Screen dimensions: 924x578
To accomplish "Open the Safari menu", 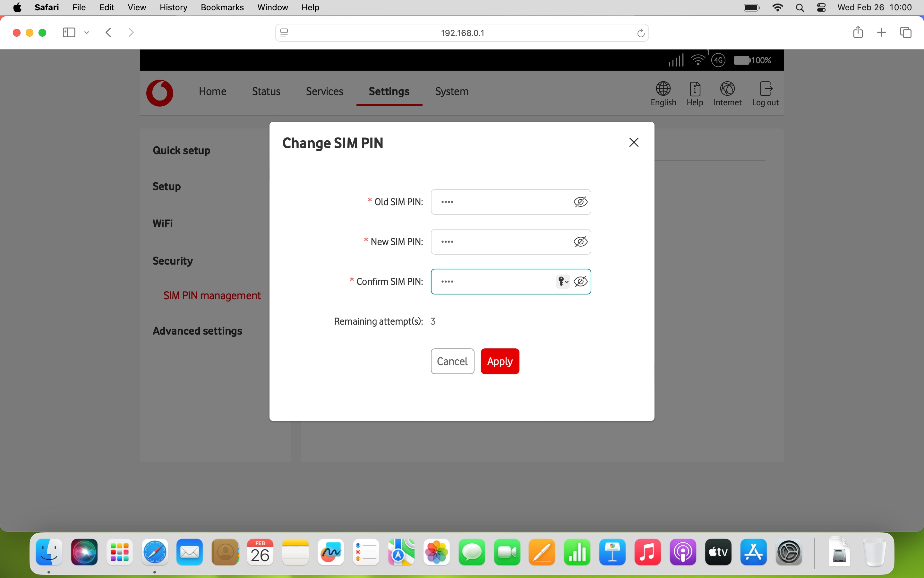I will point(47,7).
